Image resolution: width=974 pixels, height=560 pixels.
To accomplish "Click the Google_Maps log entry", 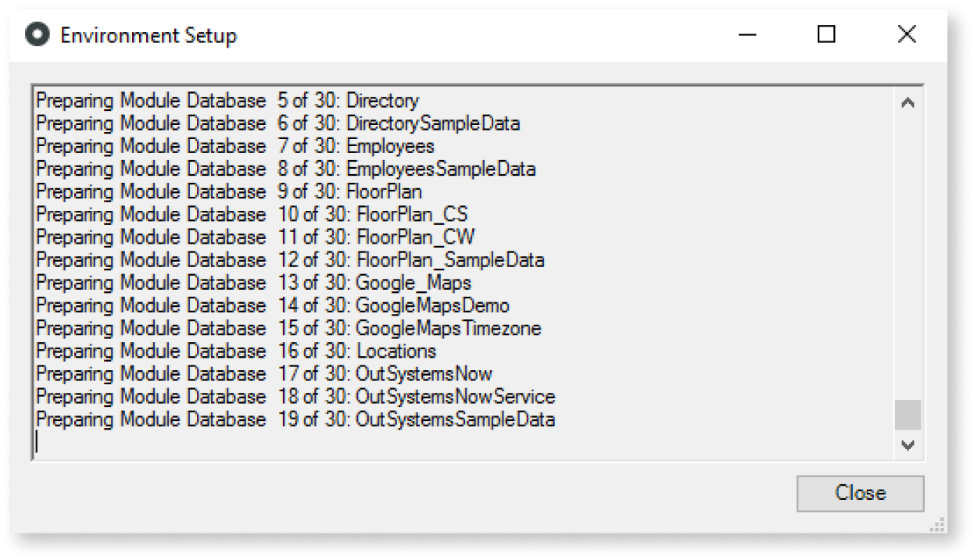I will click(x=253, y=282).
